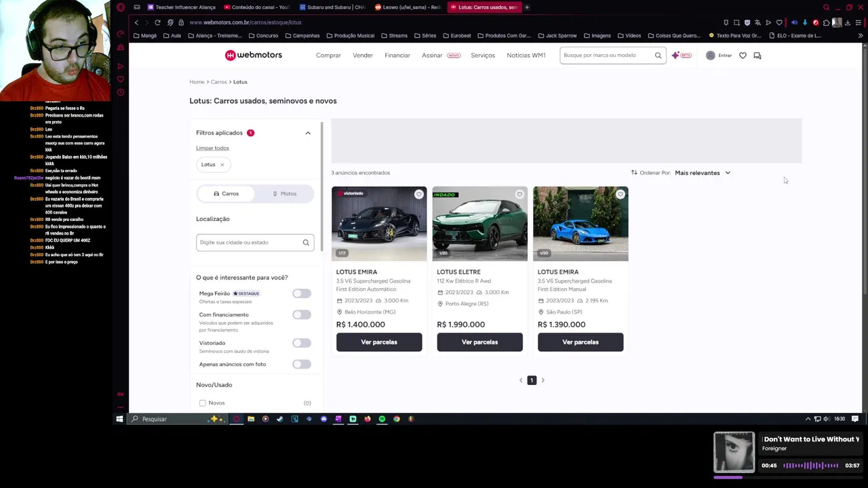Click the Webmotors logo
This screenshot has height=488, width=868.
(254, 55)
